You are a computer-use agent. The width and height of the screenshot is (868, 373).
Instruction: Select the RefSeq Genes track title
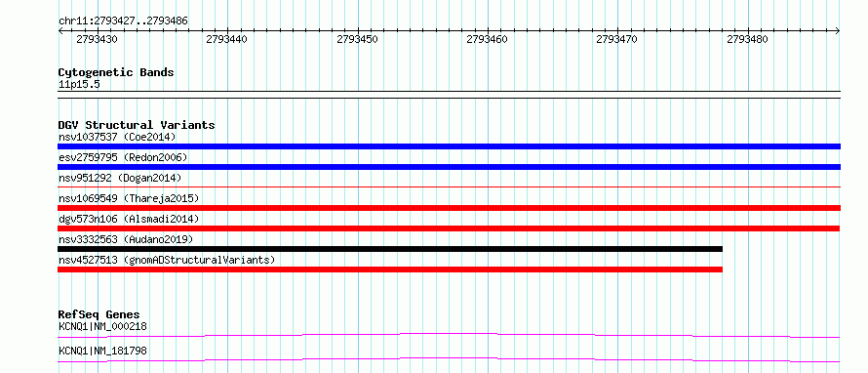click(x=99, y=314)
